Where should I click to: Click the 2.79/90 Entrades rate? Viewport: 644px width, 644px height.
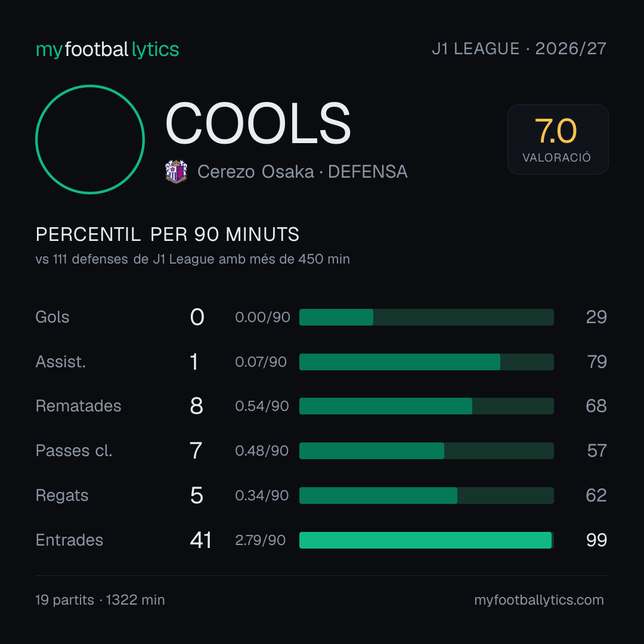(x=261, y=540)
